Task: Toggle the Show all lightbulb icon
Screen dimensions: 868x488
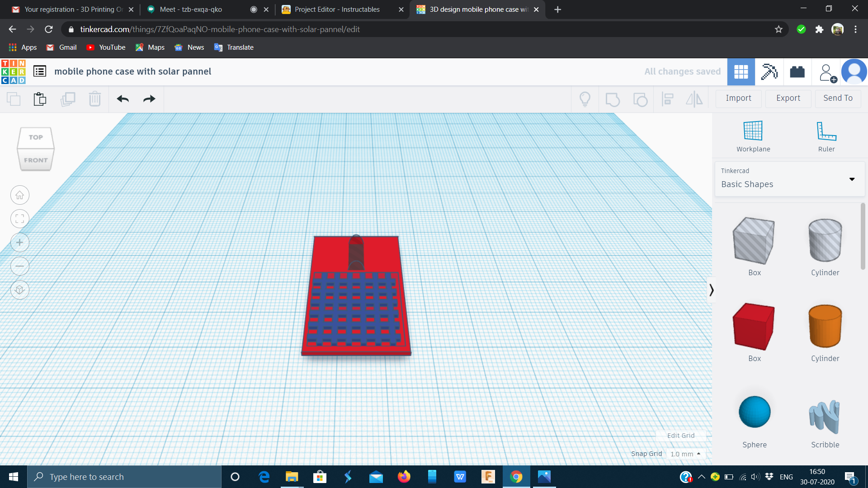Action: pyautogui.click(x=585, y=99)
